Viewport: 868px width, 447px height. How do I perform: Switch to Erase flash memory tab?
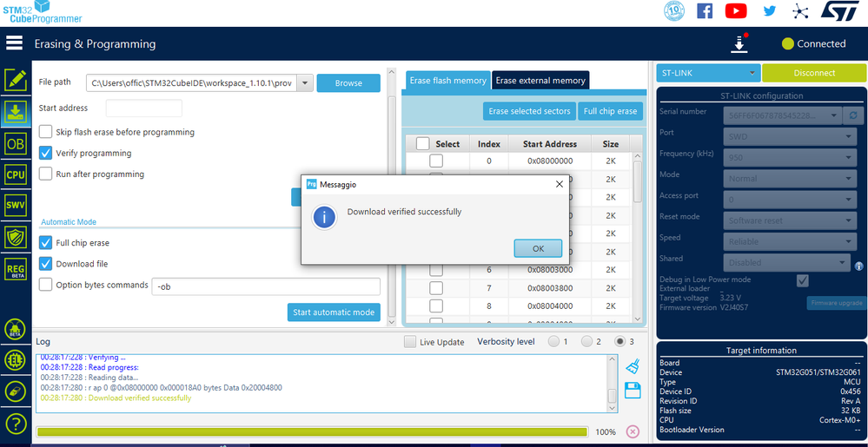pyautogui.click(x=447, y=80)
